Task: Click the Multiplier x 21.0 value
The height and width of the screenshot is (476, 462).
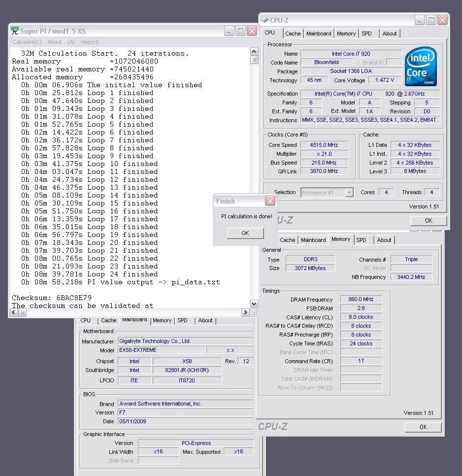Action: tap(324, 154)
